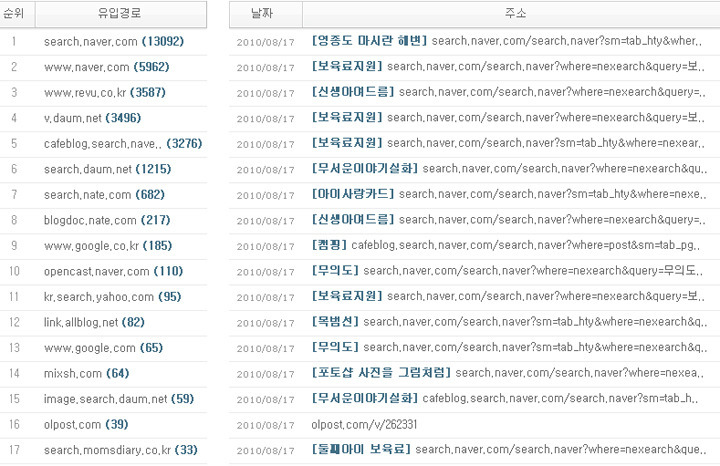Open search.nate.com (682) referrer
Viewport: 720px width, 466px height.
pos(104,195)
